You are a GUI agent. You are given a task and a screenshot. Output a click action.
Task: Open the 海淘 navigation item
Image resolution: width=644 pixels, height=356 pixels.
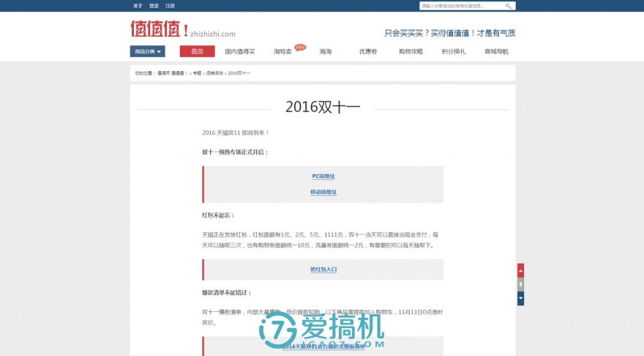pos(325,51)
